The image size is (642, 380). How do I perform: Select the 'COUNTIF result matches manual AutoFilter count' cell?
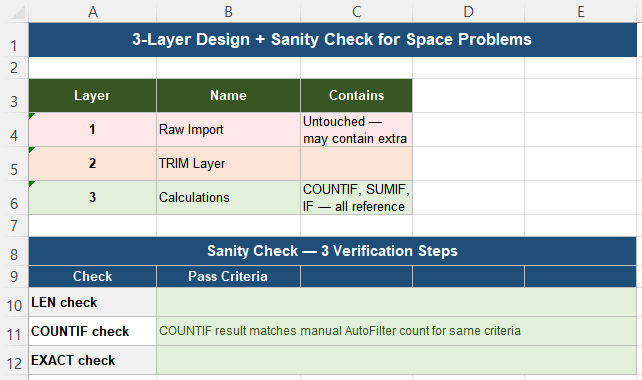coord(396,331)
